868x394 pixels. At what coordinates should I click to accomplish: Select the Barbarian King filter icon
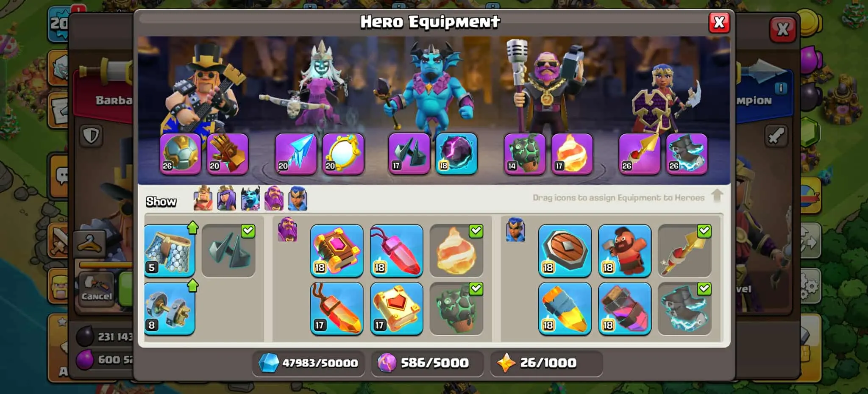pos(203,198)
